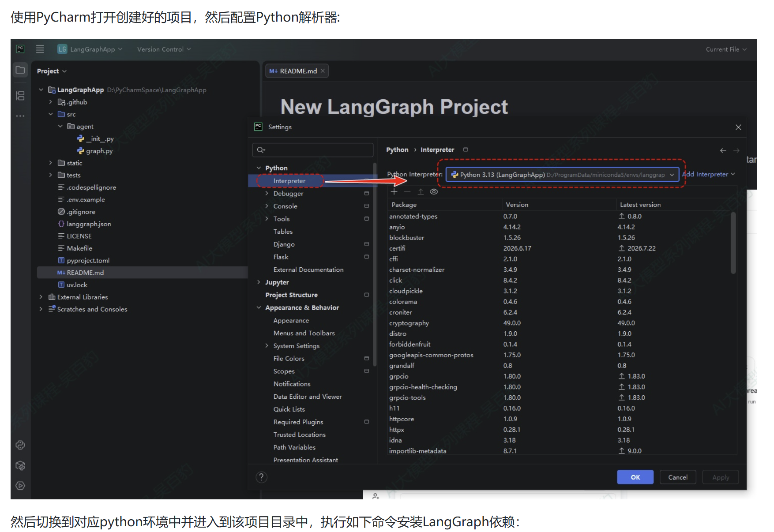This screenshot has width=774, height=532.
Task: Collapse Appearance & Behavior section
Action: click(259, 307)
